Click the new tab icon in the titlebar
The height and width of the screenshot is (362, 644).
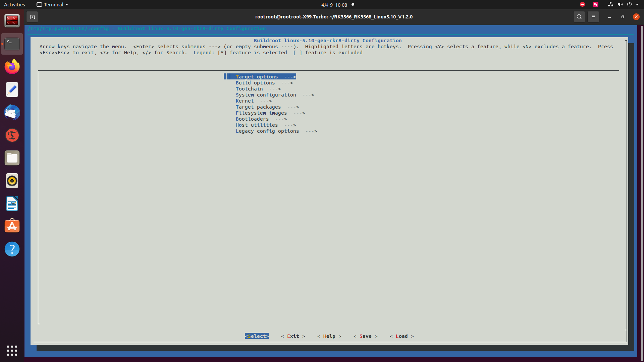tap(32, 17)
